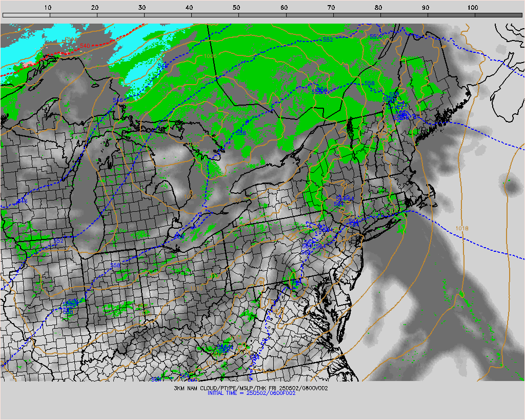Click the orange 1002 pressure label near Lake Huron
The image size is (525, 420).
click(193, 144)
